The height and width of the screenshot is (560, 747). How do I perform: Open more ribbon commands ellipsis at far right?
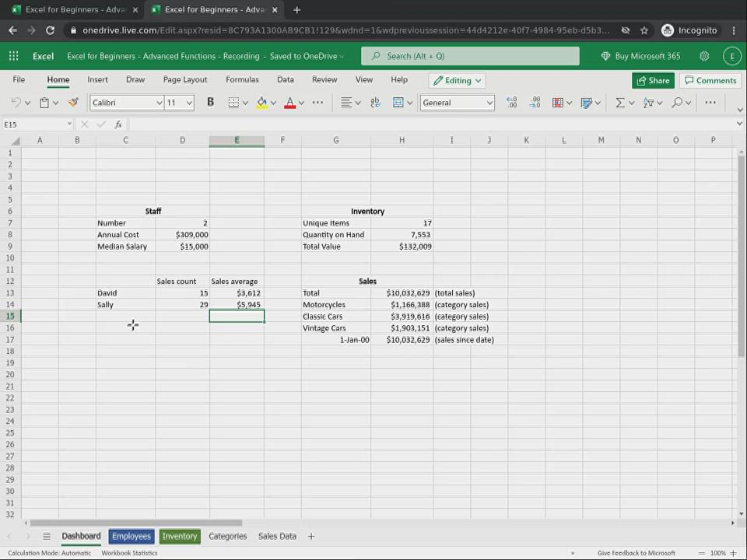[710, 103]
